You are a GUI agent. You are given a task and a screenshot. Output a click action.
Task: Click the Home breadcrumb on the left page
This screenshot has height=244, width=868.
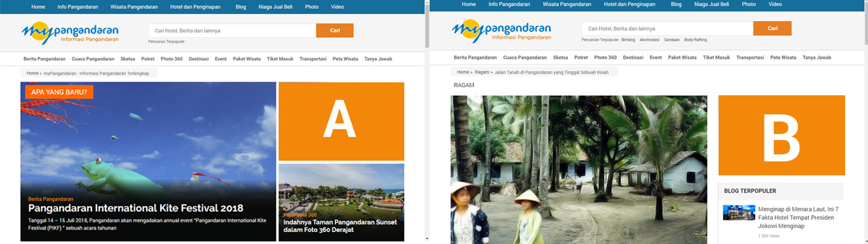pyautogui.click(x=32, y=73)
